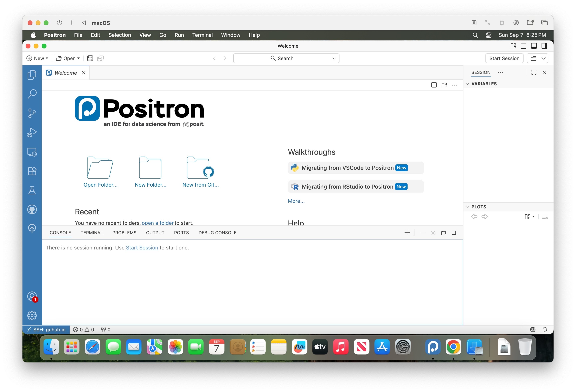The width and height of the screenshot is (576, 392).
Task: Open the Accounts menu with badge
Action: [32, 296]
